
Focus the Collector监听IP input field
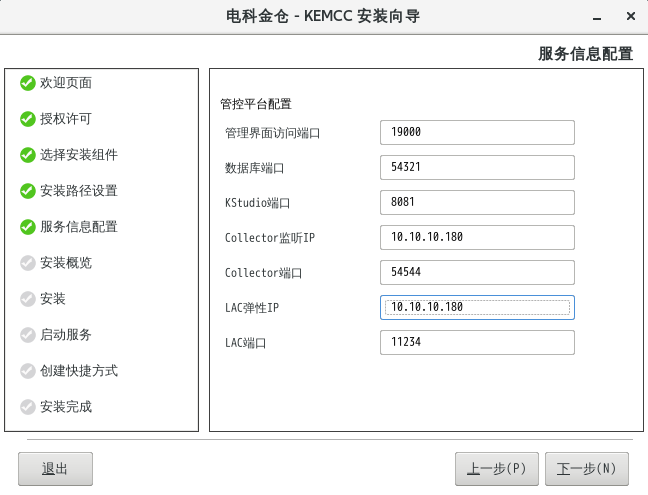point(477,238)
